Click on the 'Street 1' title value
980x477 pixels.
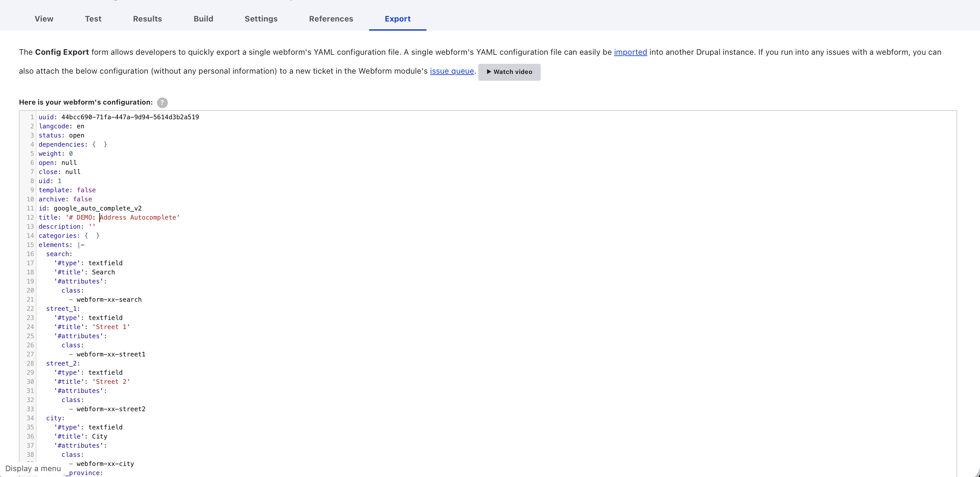click(111, 327)
